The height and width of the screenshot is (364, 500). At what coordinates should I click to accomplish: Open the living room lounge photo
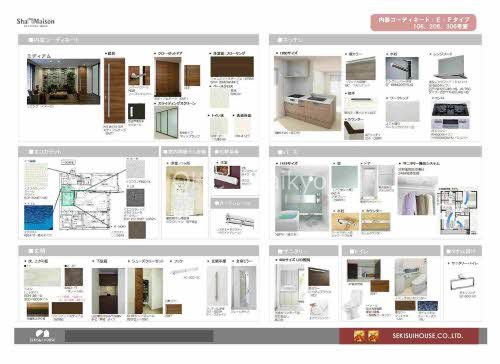pyautogui.click(x=63, y=82)
